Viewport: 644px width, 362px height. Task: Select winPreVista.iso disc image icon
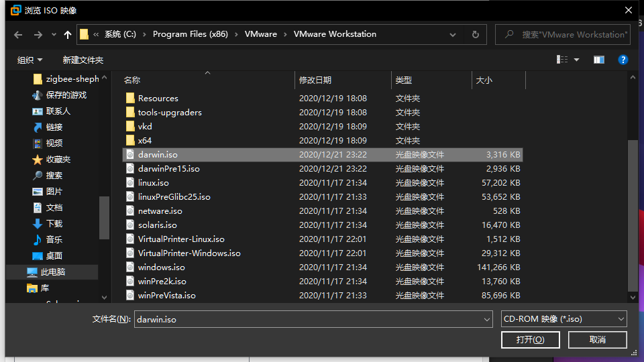point(130,295)
